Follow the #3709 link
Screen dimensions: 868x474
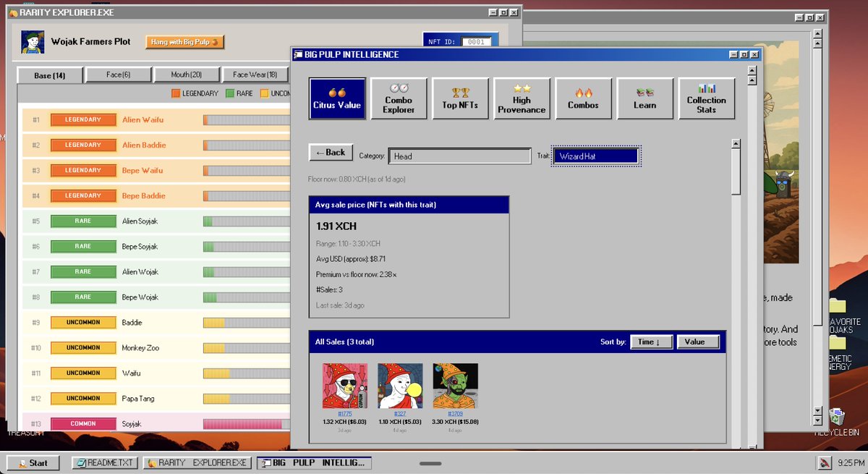456,414
